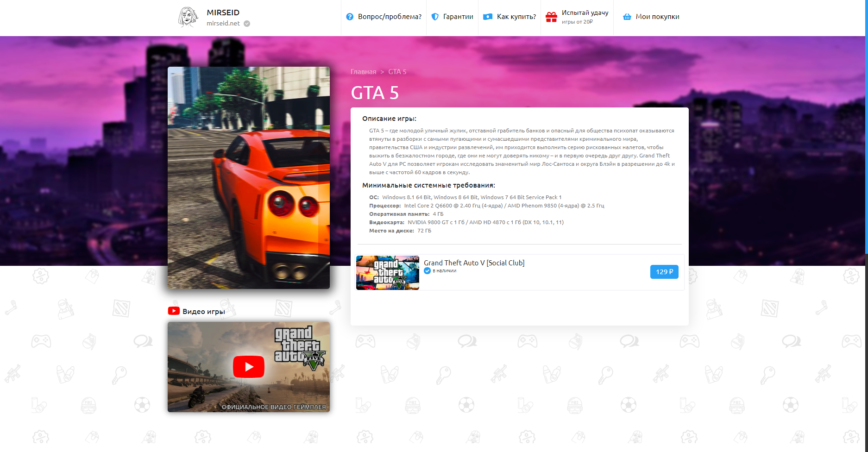Open Мои покупки in the header
Image resolution: width=868 pixels, height=452 pixels.
click(x=651, y=17)
